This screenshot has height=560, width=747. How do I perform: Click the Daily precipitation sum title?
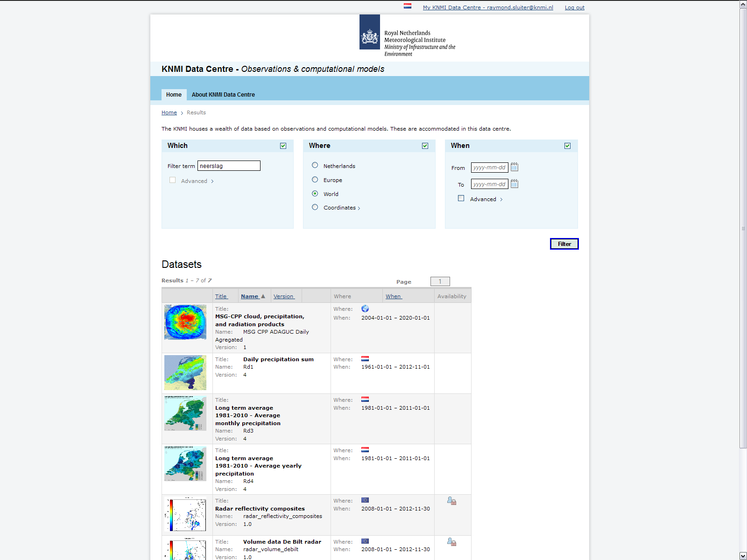pos(278,359)
